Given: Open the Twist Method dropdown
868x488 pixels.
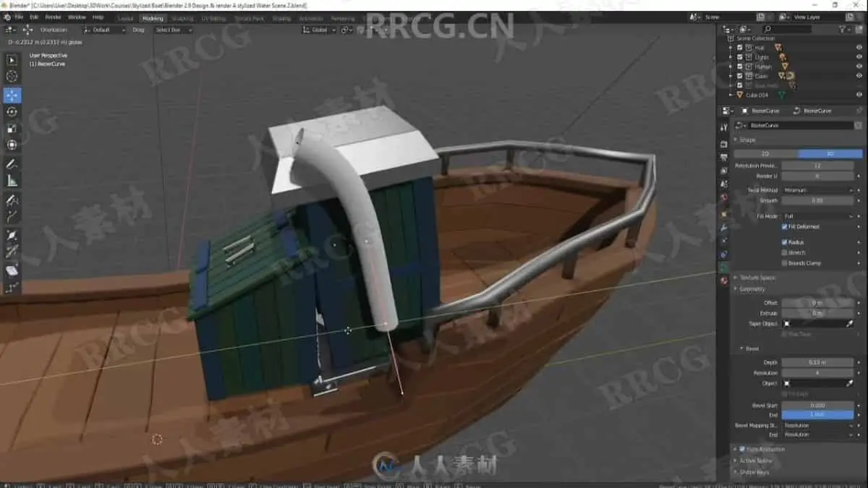Looking at the screenshot, I should tap(817, 190).
